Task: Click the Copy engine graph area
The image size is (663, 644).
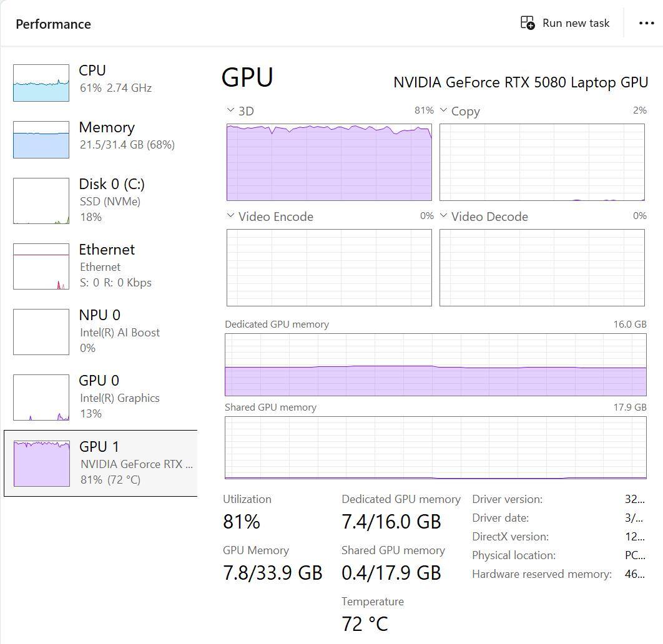Action: pos(542,162)
